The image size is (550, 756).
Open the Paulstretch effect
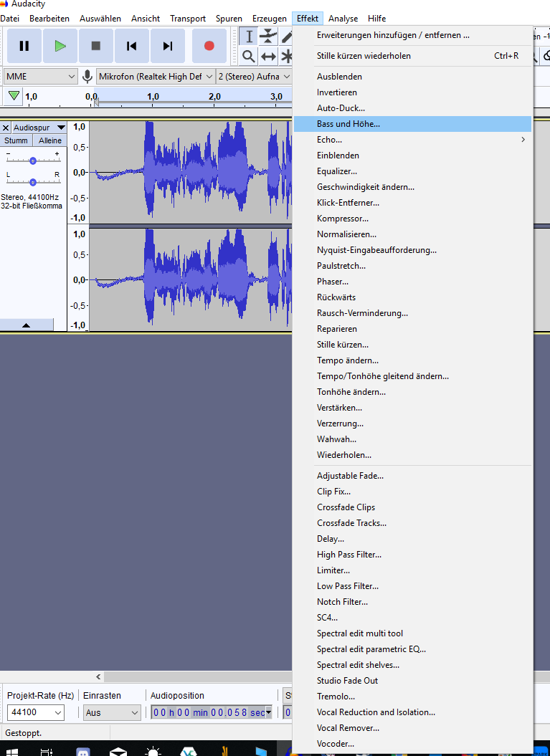click(412, 266)
